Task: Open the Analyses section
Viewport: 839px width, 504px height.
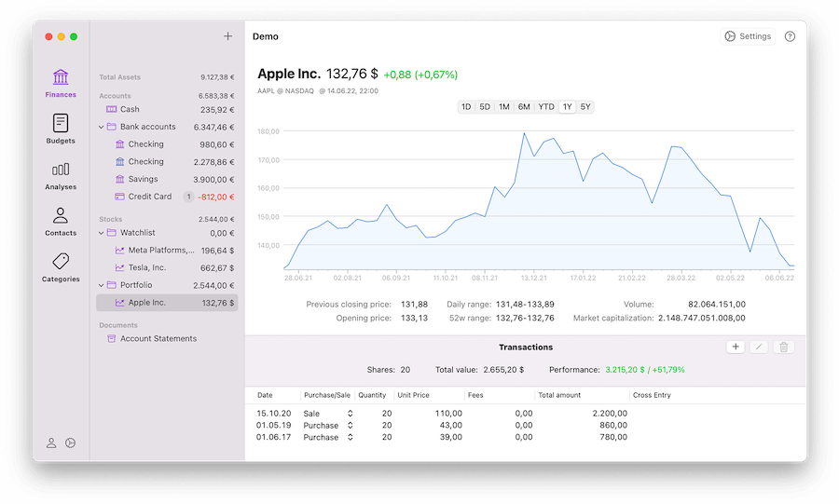Action: click(x=61, y=174)
